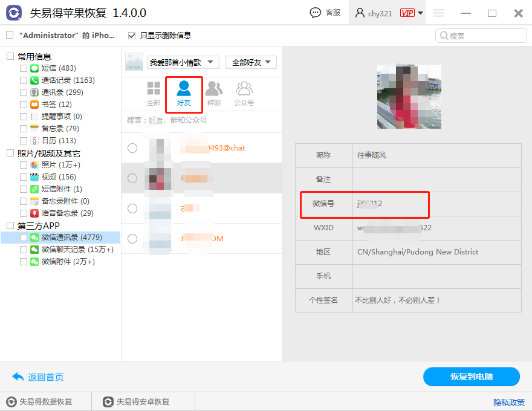Image resolution: width=532 pixels, height=411 pixels.
Task: Click the WeChat icon for 微信通讯录
Action: 34,238
